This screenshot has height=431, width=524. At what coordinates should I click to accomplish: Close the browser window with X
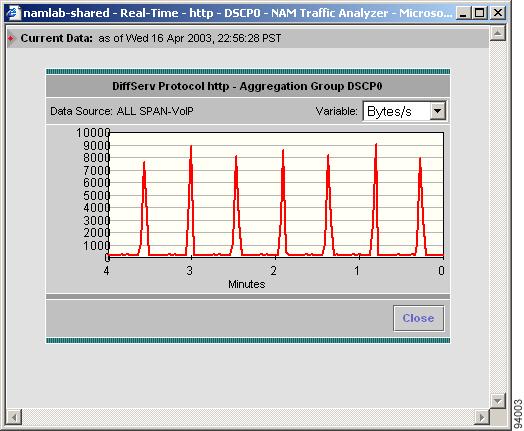pos(498,13)
